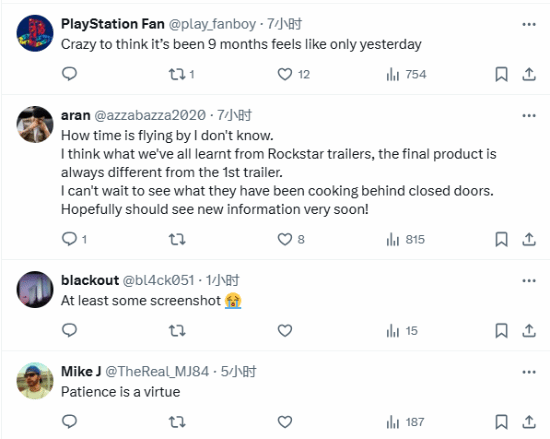Viewport: 550px width, 439px height.
Task: Reply to PlayStation Fan's tweet
Action: [69, 74]
